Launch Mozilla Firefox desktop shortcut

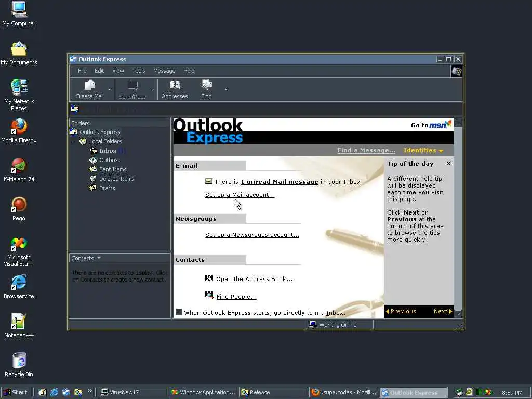coord(19,131)
